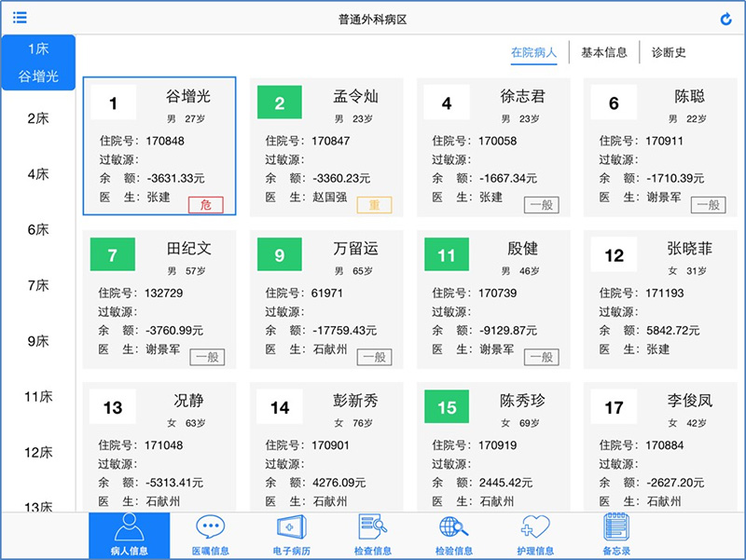Image resolution: width=746 pixels, height=560 pixels.
Task: Choose 11床 from the bed list
Action: coord(38,397)
